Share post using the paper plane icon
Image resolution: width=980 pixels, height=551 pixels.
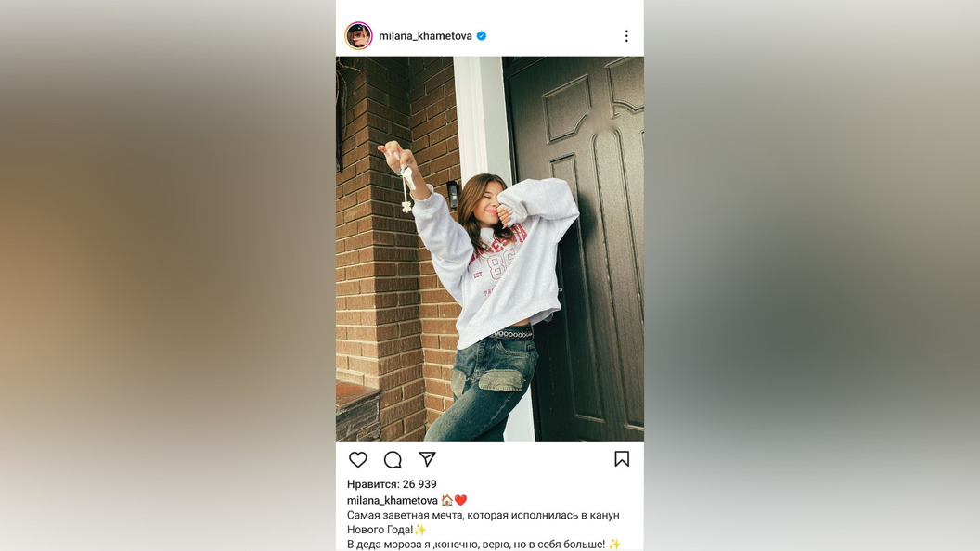427,459
